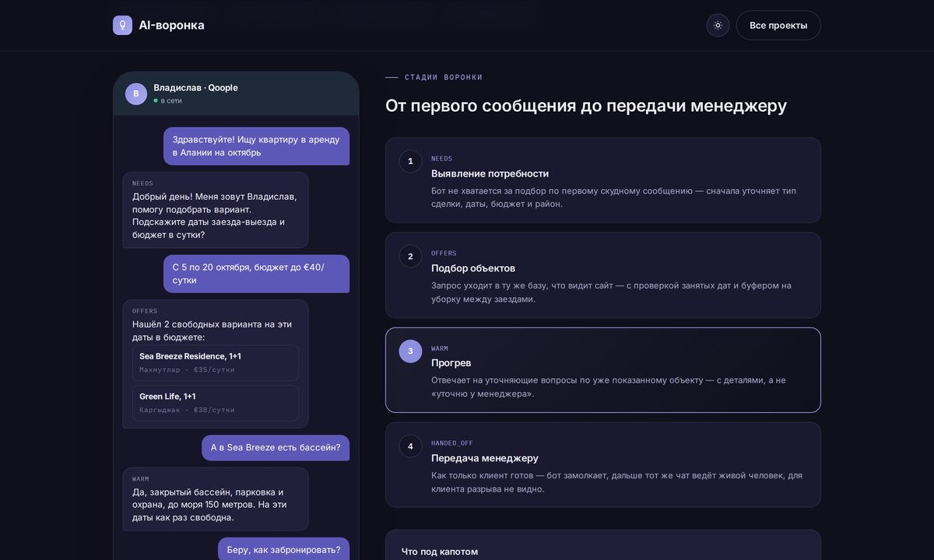The image size is (934, 560).
Task: Open the Sea Breeze Residence, 1+1 offer card
Action: pos(216,362)
